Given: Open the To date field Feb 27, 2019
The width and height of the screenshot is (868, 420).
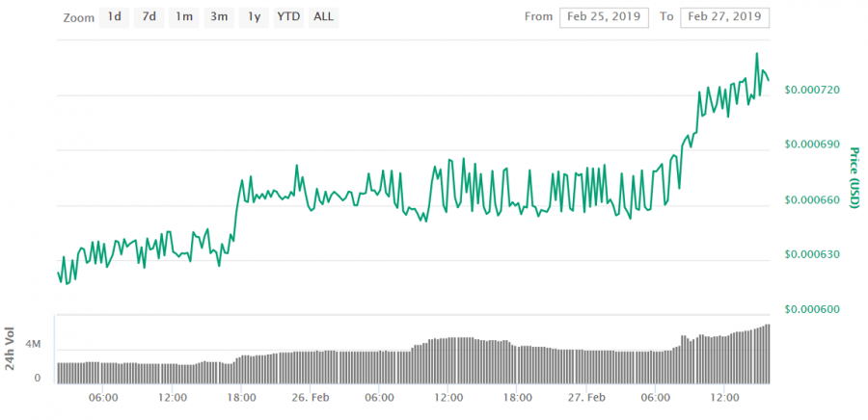Looking at the screenshot, I should coord(724,17).
